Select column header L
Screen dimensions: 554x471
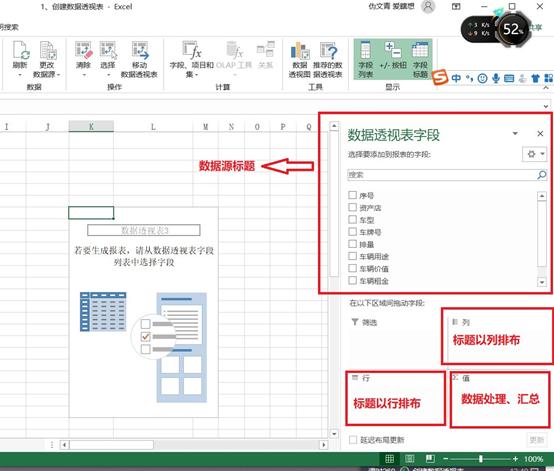(153, 126)
